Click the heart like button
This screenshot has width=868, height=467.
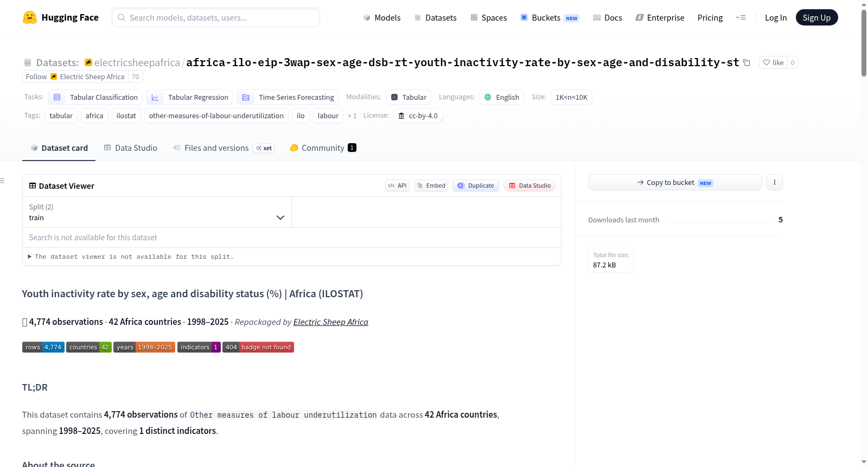[x=773, y=62]
